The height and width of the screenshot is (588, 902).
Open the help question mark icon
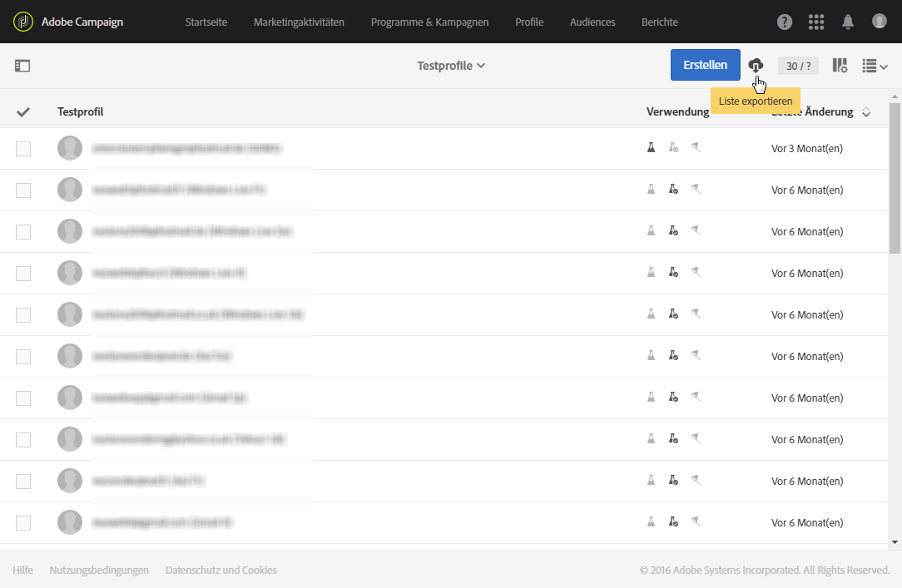[784, 22]
